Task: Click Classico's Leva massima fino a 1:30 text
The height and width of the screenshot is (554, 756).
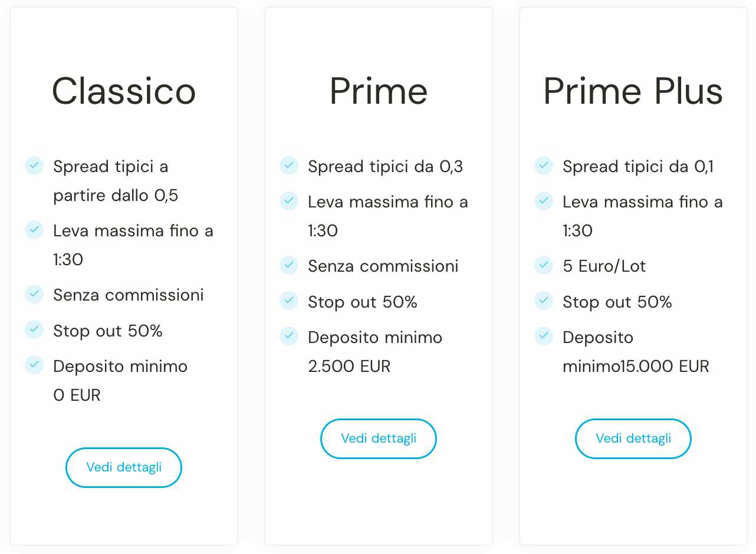Action: point(133,231)
